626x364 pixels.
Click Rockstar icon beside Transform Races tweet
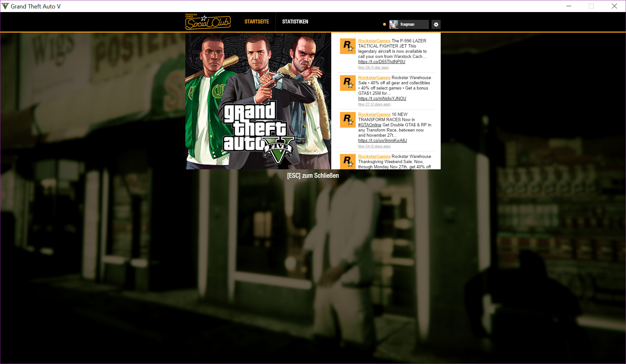[348, 120]
